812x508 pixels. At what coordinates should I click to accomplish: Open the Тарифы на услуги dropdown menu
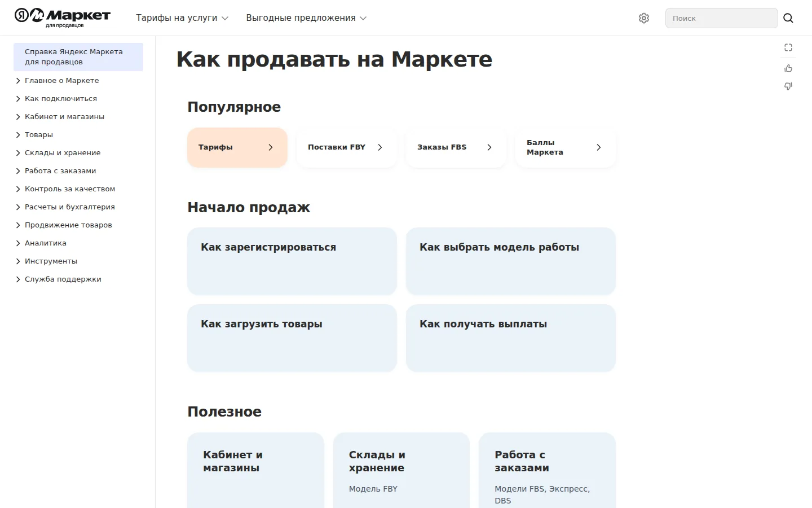click(x=182, y=18)
